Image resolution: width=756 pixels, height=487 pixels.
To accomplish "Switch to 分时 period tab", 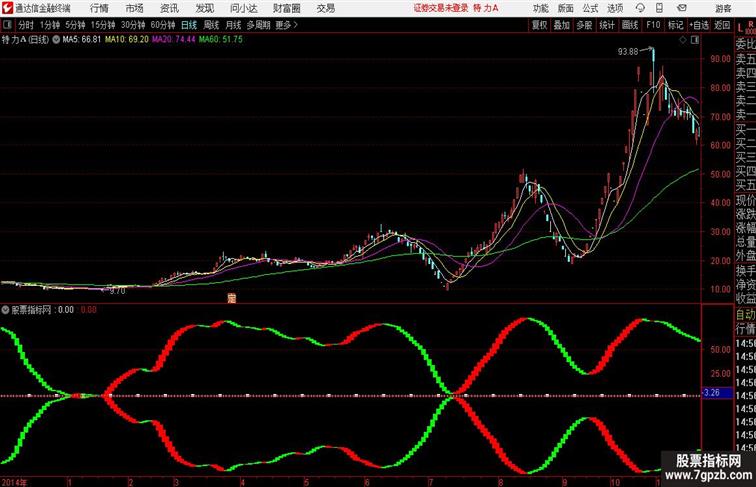I will pyautogui.click(x=26, y=25).
